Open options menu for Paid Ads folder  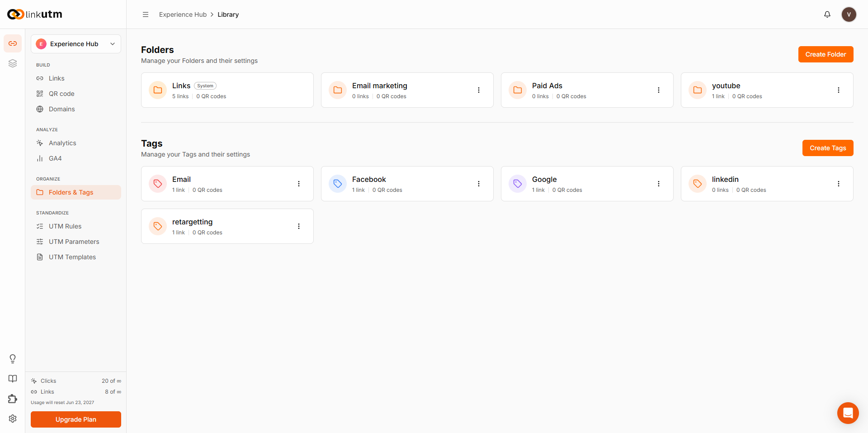coord(659,90)
